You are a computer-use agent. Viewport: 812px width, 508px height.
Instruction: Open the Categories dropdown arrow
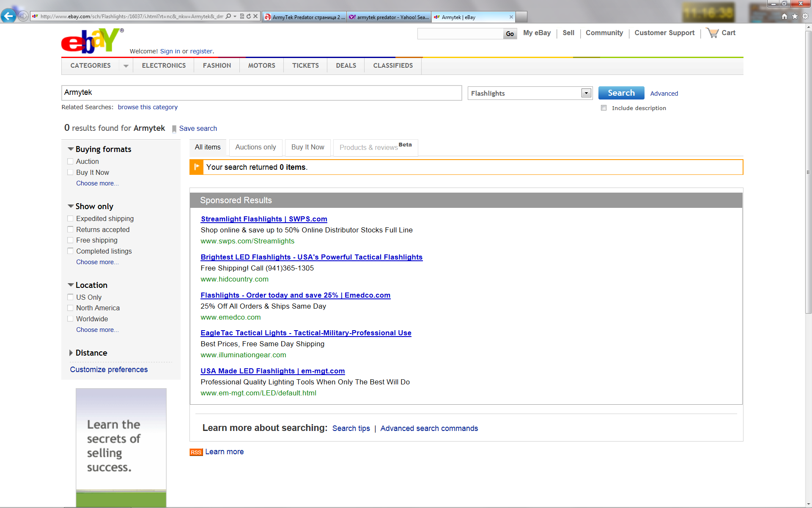(126, 66)
